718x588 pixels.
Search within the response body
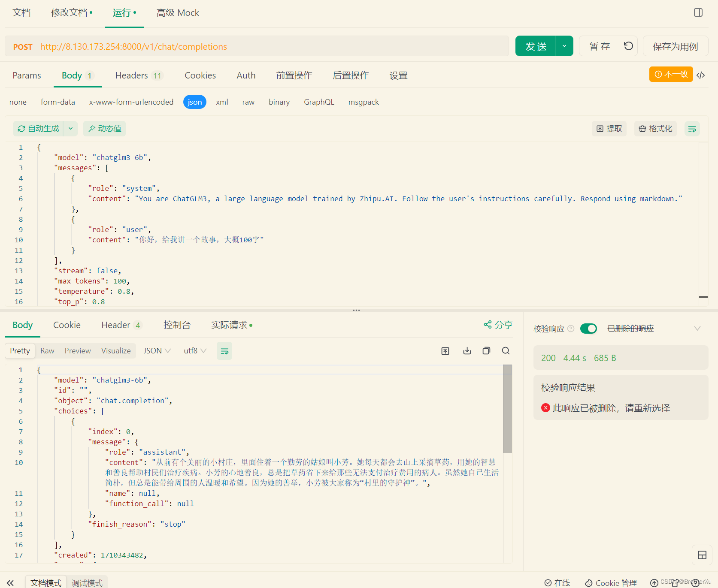click(x=506, y=351)
